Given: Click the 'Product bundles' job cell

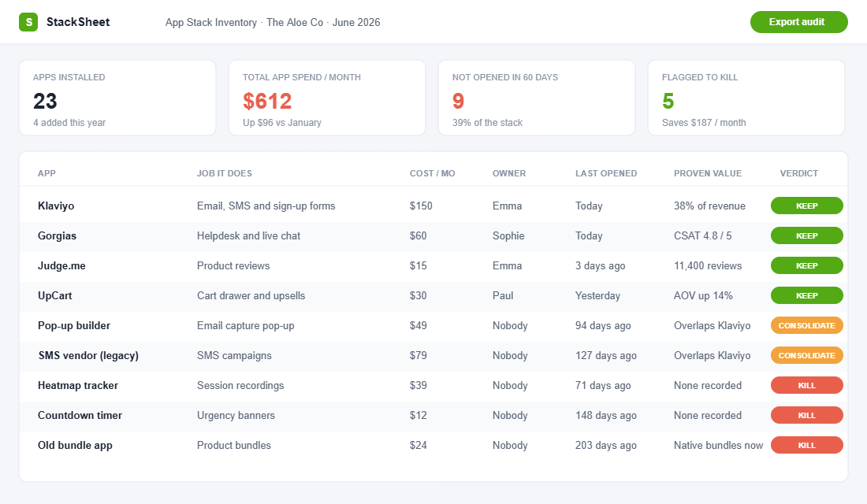Looking at the screenshot, I should click(x=234, y=446).
